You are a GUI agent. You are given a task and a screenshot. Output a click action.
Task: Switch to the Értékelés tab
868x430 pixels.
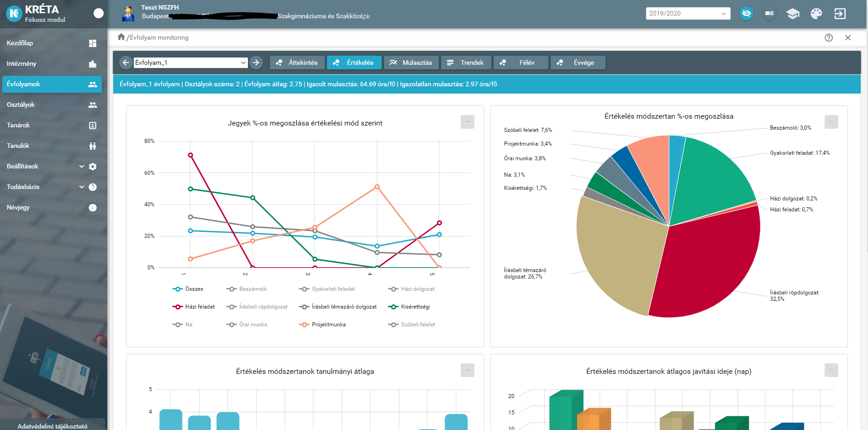tap(354, 63)
